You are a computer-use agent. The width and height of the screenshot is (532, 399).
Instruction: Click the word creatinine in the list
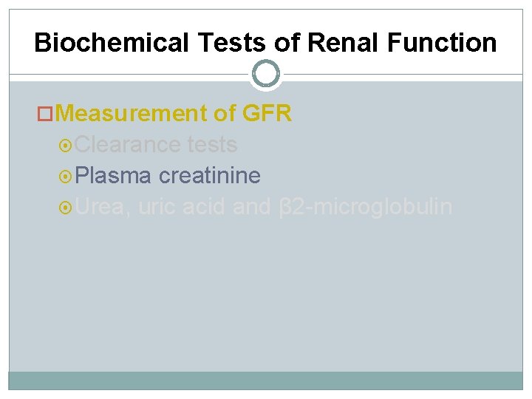tap(210, 176)
